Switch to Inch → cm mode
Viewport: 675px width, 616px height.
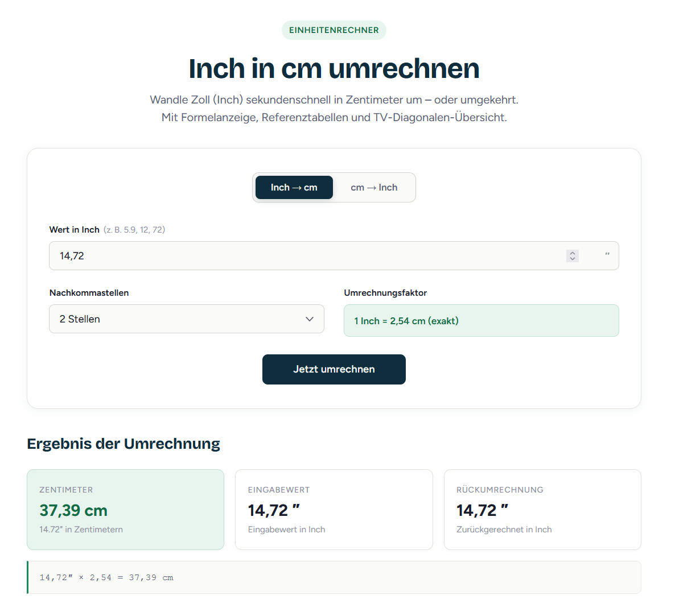(294, 188)
